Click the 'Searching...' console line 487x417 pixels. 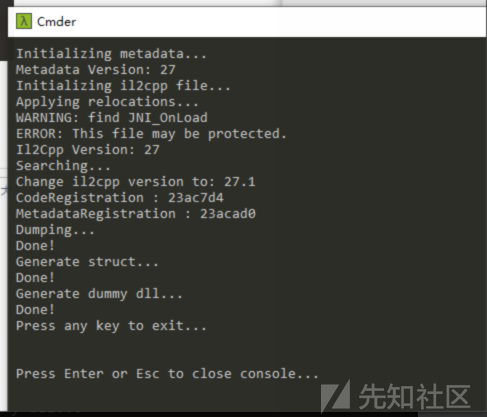[63, 166]
